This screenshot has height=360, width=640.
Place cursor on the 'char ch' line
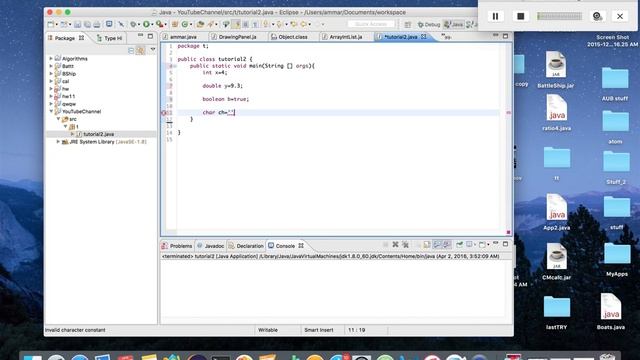339,112
